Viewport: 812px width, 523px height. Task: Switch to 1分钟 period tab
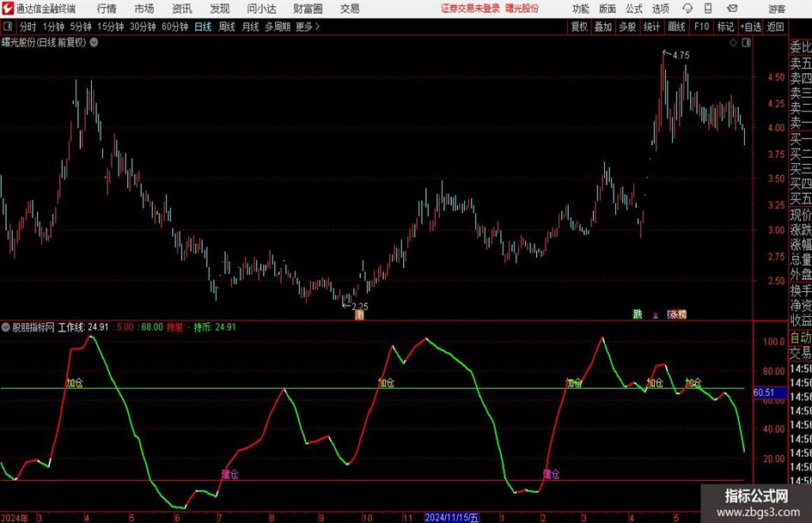[x=53, y=27]
